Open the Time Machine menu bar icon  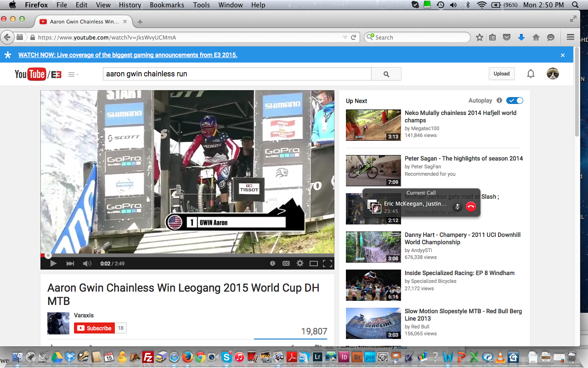pos(440,5)
